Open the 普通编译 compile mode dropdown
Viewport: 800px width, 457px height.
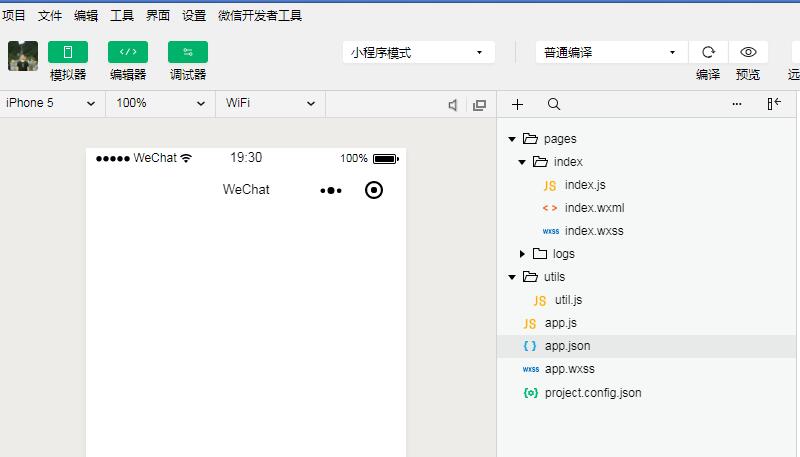(x=611, y=52)
